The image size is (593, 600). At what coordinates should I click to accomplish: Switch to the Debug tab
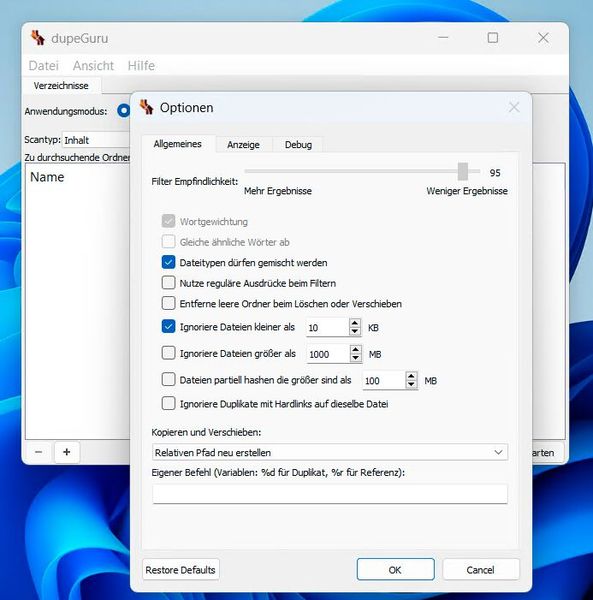pyautogui.click(x=298, y=145)
